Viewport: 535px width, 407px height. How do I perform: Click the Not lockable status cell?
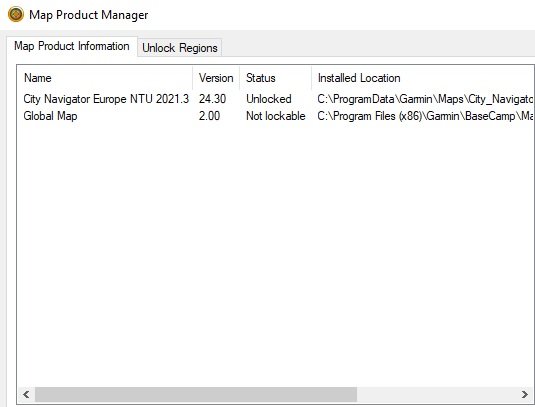[276, 116]
